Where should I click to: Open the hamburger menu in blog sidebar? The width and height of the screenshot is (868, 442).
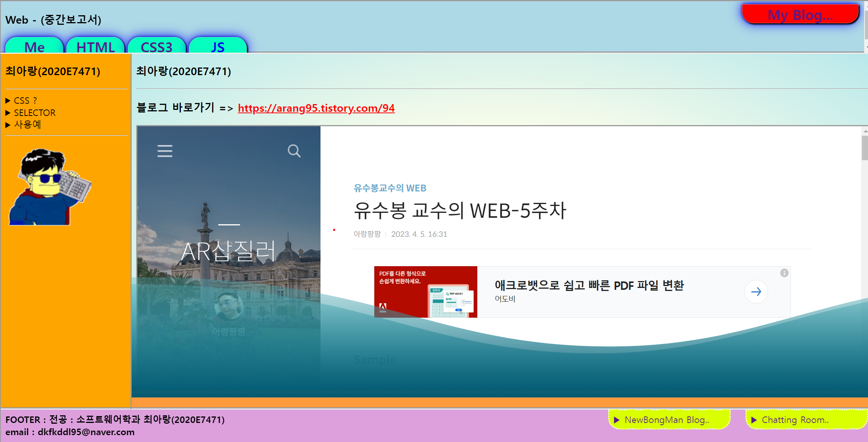pos(165,151)
